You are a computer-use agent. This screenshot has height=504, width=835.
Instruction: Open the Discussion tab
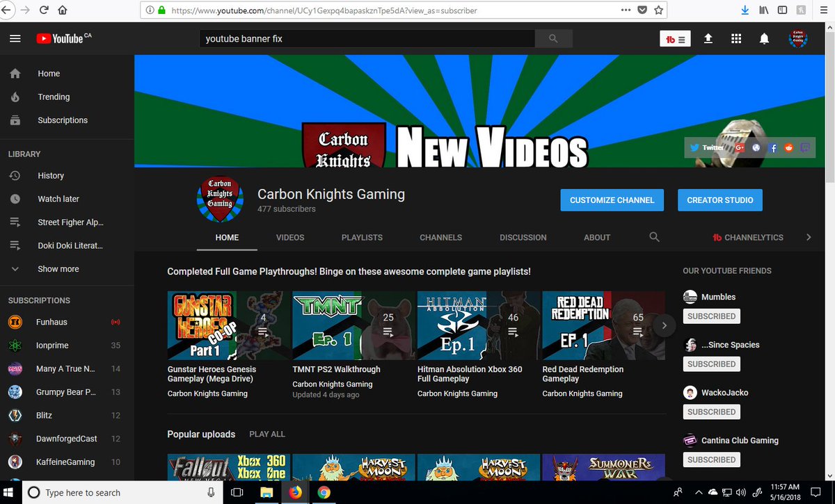[x=523, y=237]
